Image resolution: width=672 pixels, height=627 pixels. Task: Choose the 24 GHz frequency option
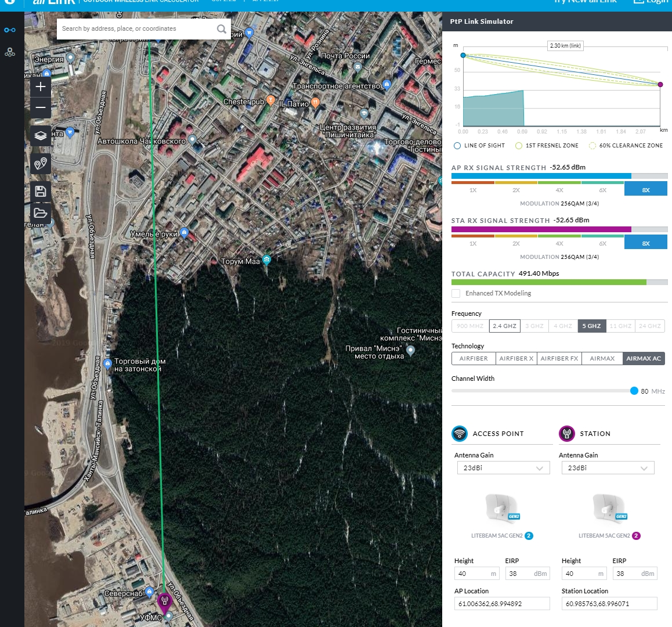click(650, 326)
